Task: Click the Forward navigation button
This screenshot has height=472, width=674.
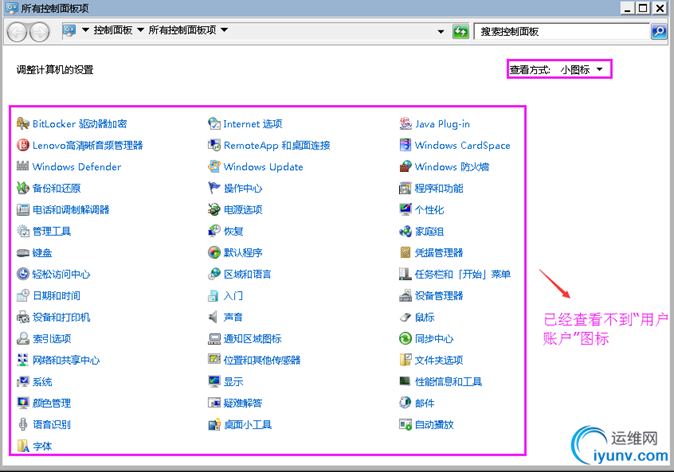Action: [39, 32]
